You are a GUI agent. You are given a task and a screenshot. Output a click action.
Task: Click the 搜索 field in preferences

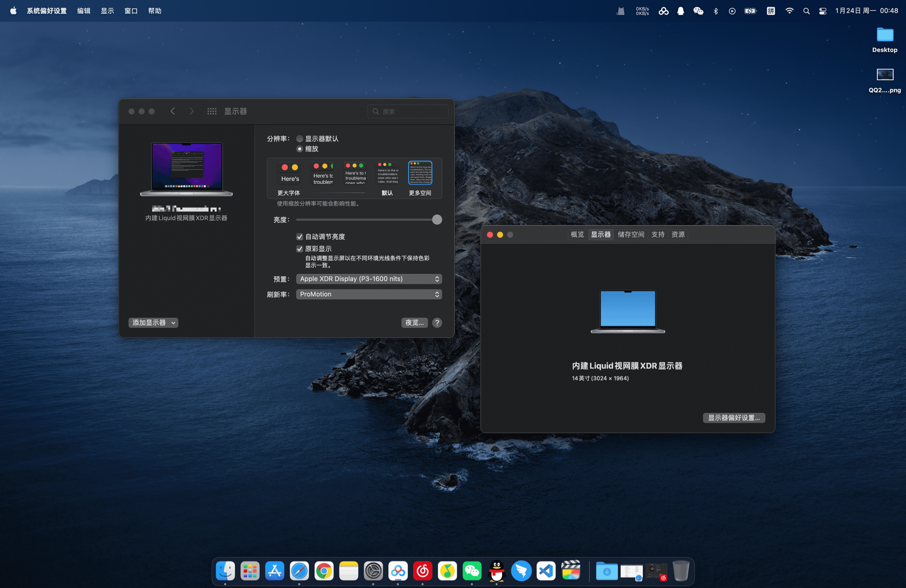[408, 111]
